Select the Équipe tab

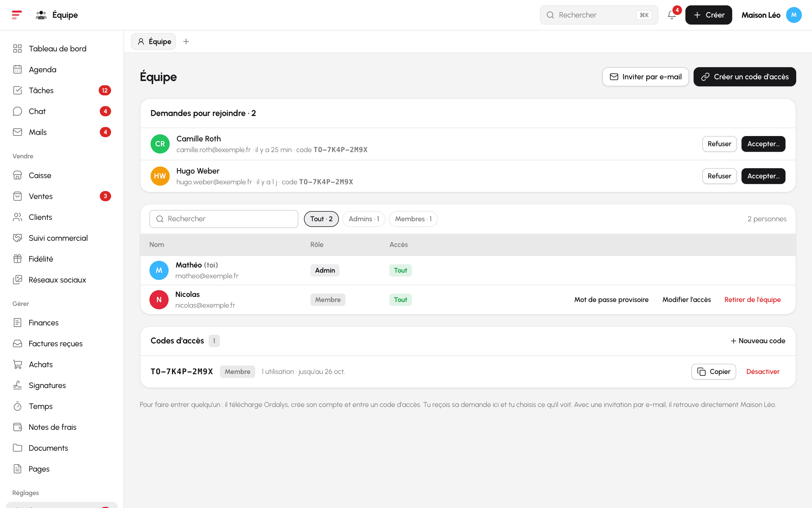[154, 41]
